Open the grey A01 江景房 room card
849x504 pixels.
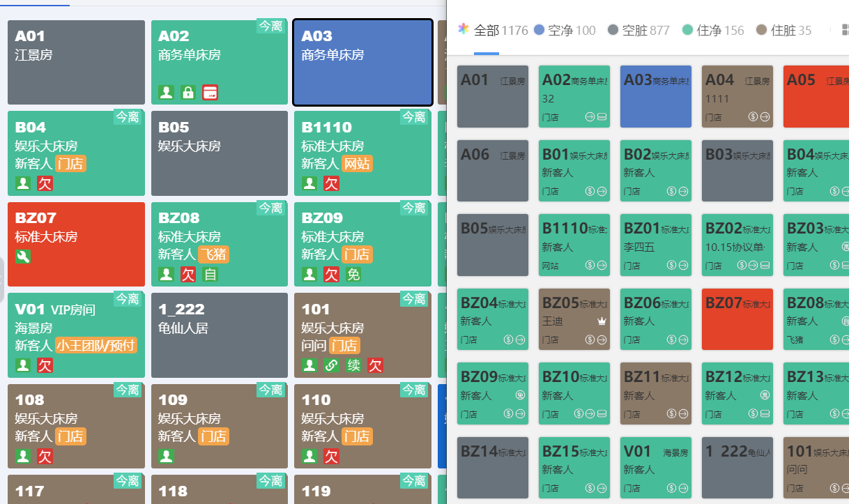[x=76, y=63]
